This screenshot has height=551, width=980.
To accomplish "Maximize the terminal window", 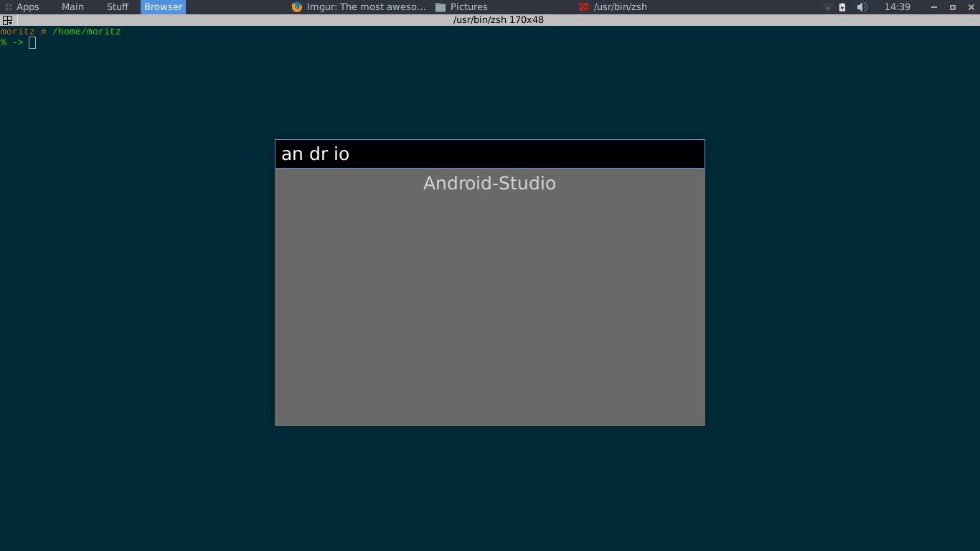I will tap(953, 7).
